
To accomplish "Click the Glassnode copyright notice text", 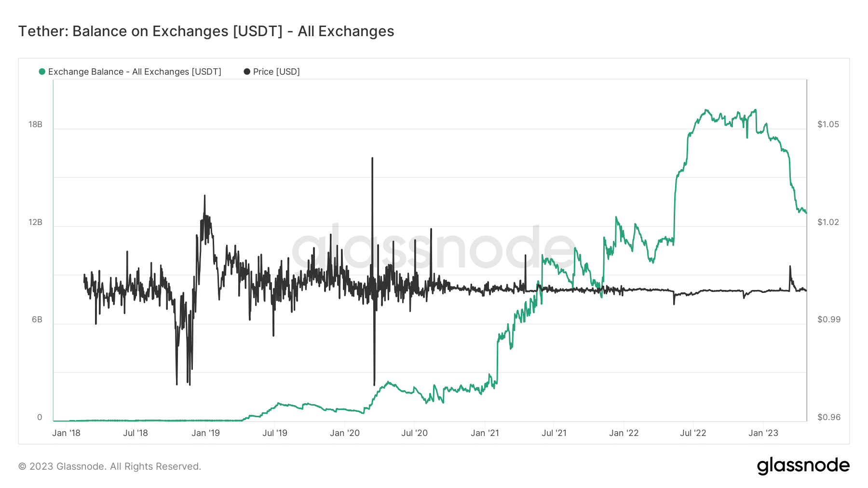I will [x=109, y=466].
